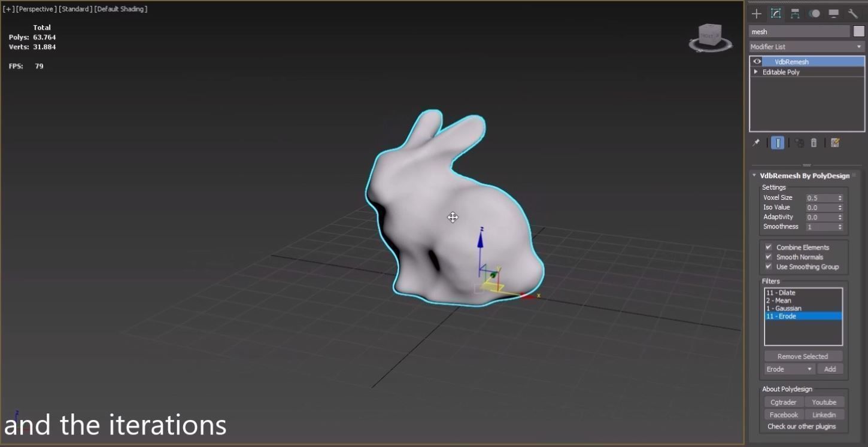Click the object color swatch
The height and width of the screenshot is (447, 868).
pos(859,32)
